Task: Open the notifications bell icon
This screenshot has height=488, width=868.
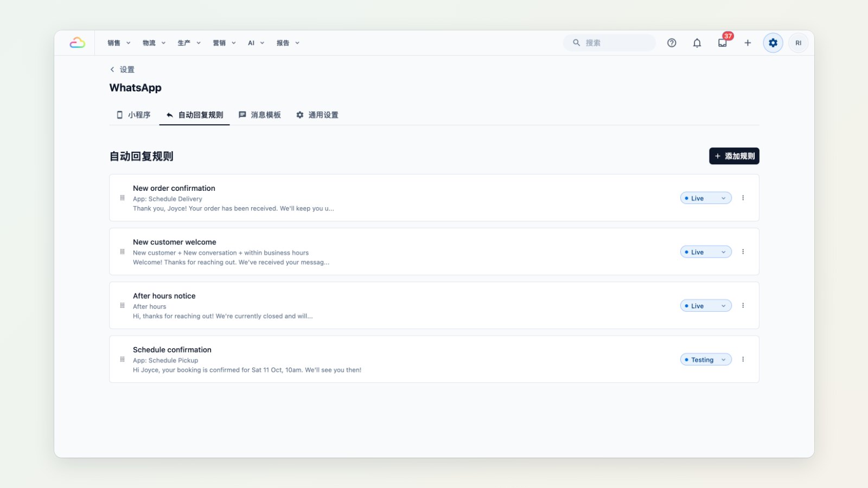Action: pos(697,43)
